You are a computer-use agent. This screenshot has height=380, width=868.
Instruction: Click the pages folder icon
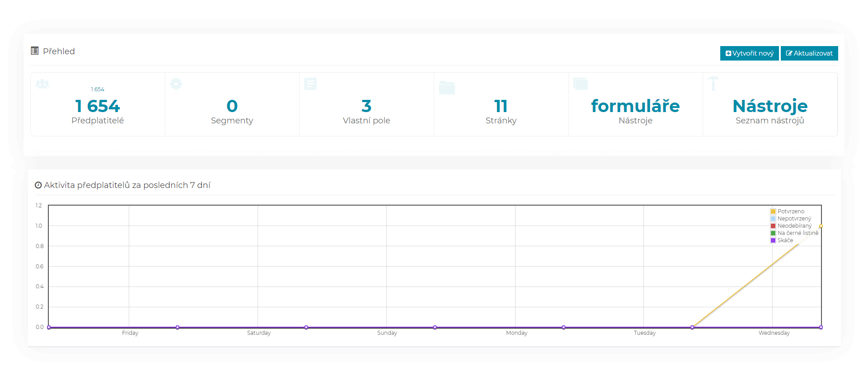447,87
